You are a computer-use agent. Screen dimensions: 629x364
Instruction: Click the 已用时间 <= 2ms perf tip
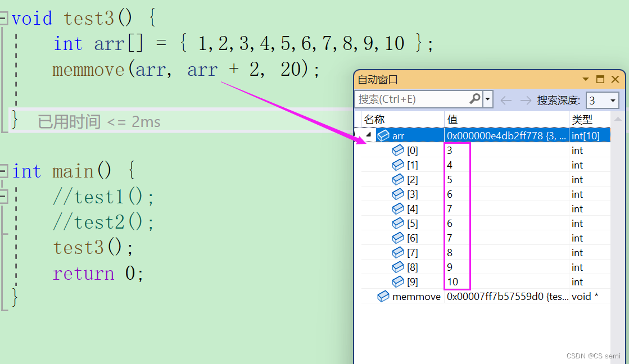pyautogui.click(x=99, y=121)
